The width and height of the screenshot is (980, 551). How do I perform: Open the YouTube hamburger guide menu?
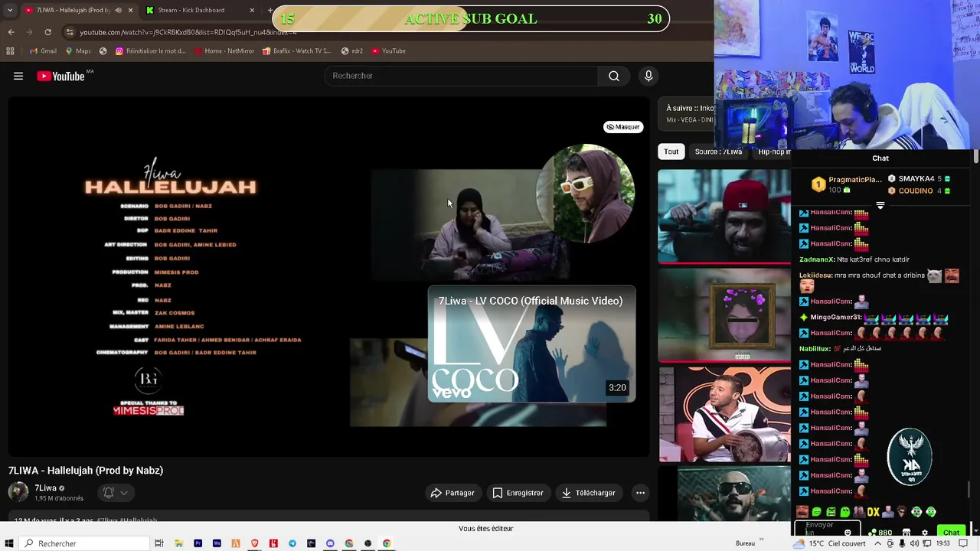(x=18, y=76)
